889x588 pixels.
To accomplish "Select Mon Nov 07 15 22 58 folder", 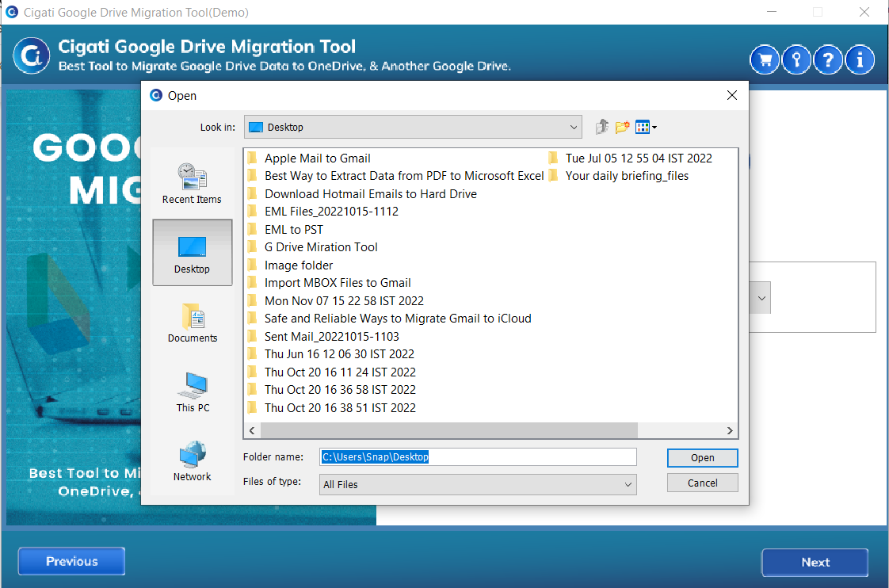I will point(336,301).
